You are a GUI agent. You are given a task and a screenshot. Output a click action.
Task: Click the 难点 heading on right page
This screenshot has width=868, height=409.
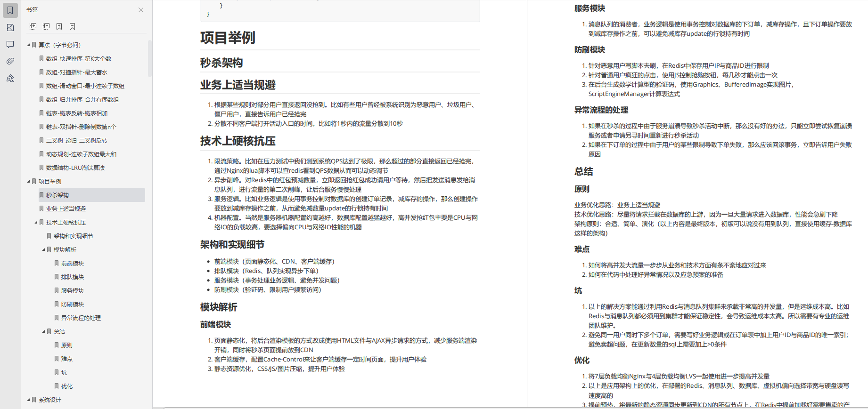[x=582, y=249]
